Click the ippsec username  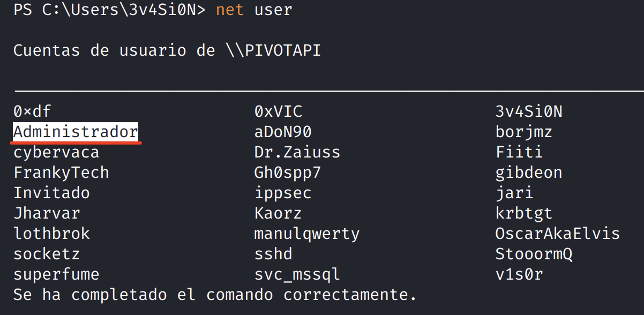(283, 193)
